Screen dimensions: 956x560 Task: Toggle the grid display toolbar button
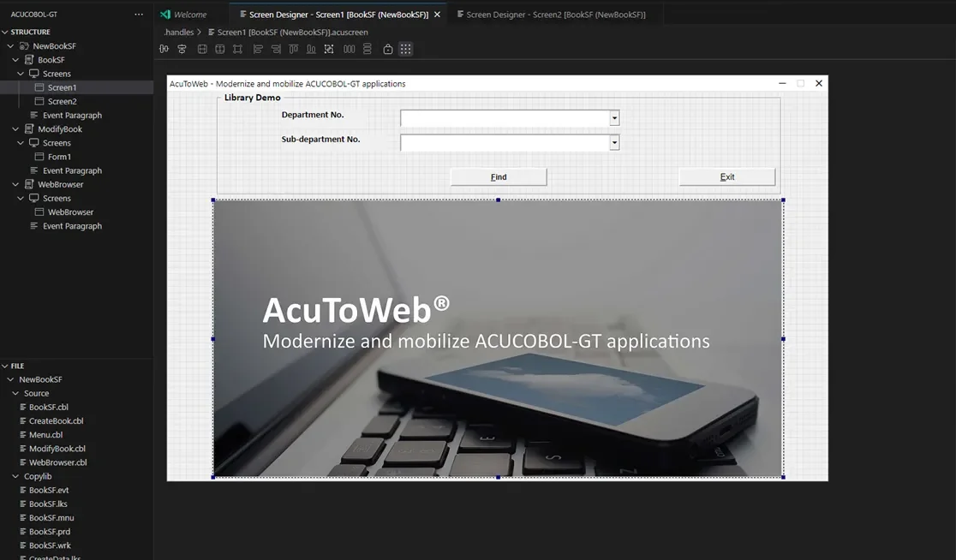(405, 50)
